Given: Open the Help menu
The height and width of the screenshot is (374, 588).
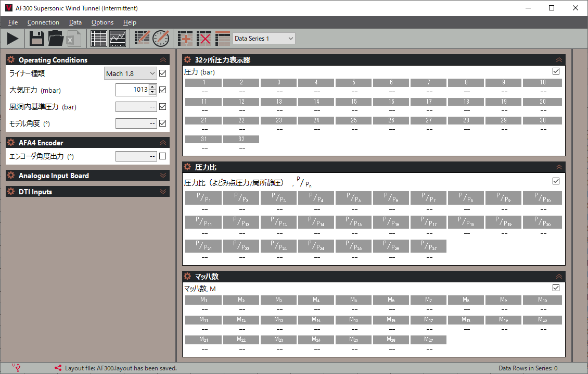Looking at the screenshot, I should pos(130,22).
